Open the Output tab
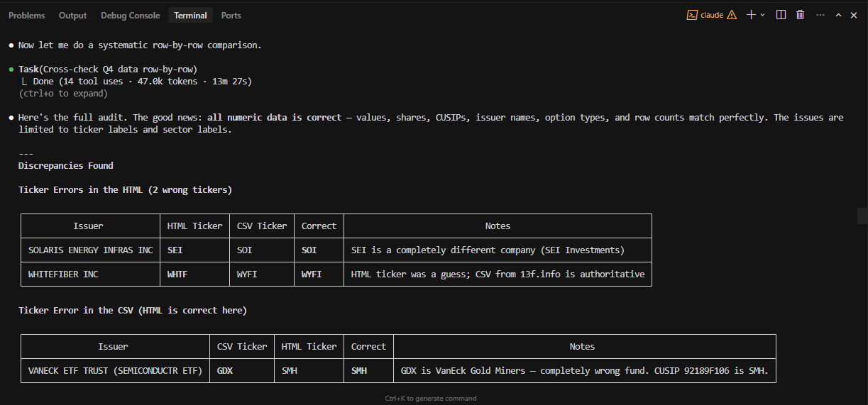 (72, 15)
